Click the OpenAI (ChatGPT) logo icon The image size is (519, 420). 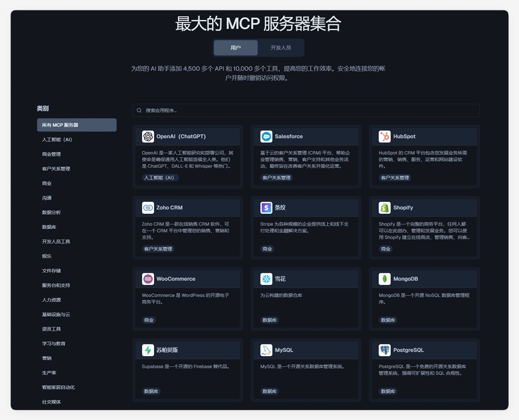click(148, 136)
